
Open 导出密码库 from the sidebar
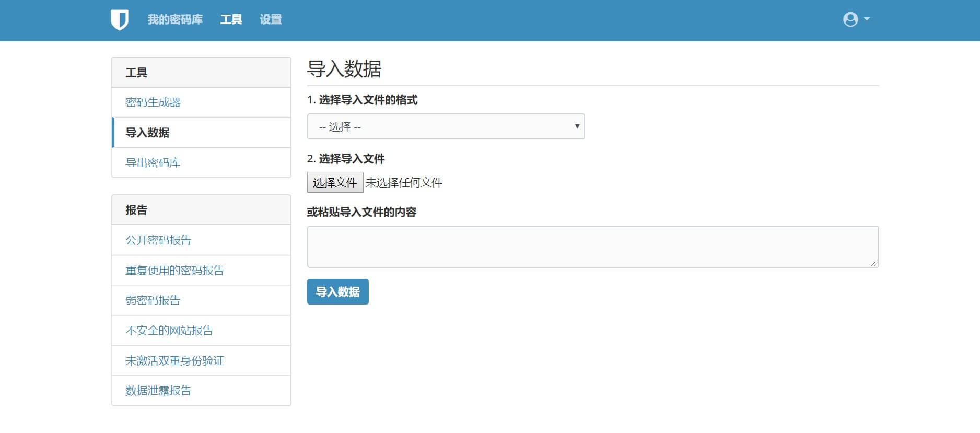pos(153,163)
